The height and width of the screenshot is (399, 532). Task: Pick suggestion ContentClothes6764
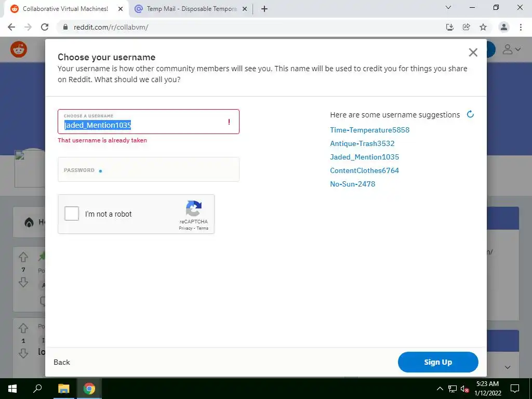click(x=365, y=170)
